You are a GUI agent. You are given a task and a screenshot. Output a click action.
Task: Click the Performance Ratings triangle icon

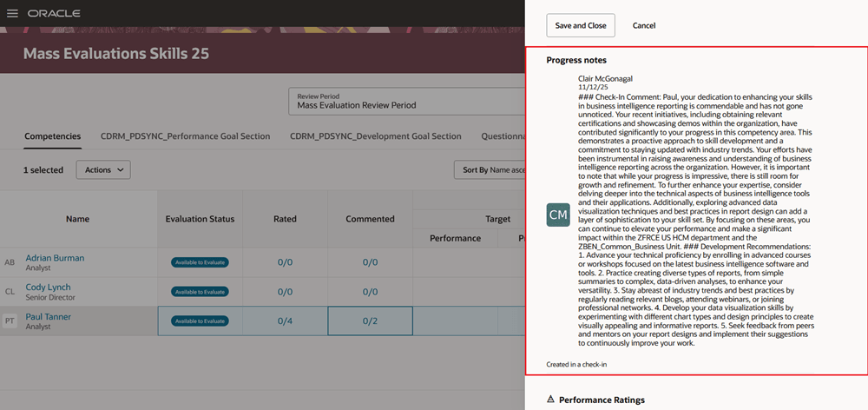(x=550, y=399)
